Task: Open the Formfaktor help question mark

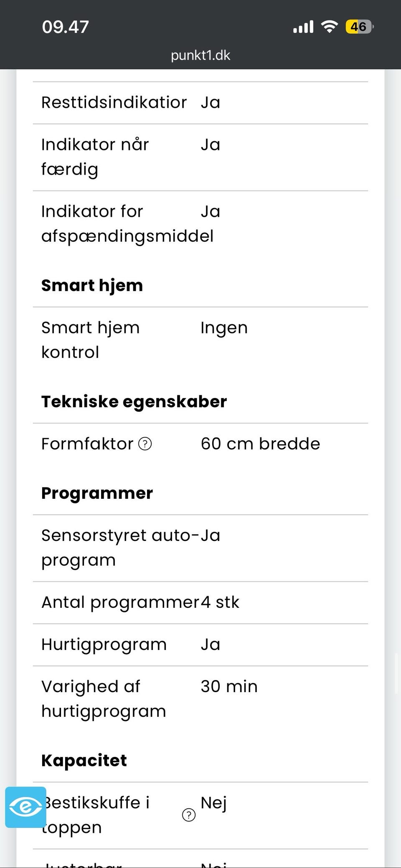Action: 145,444
